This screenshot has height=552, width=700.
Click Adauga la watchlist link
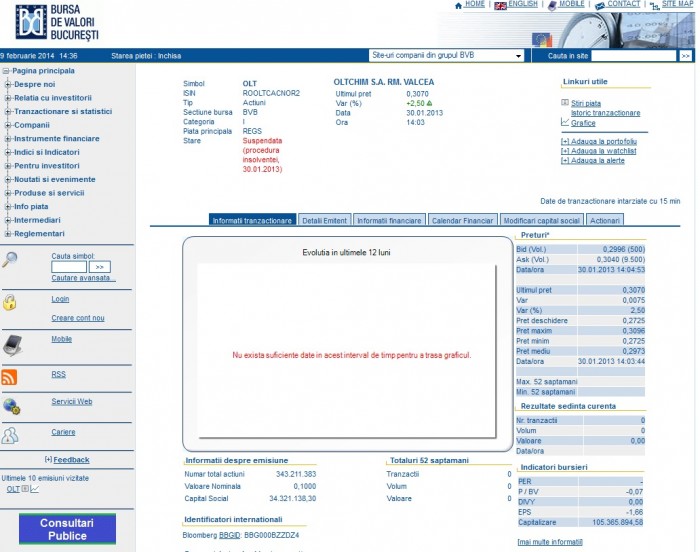pos(598,151)
